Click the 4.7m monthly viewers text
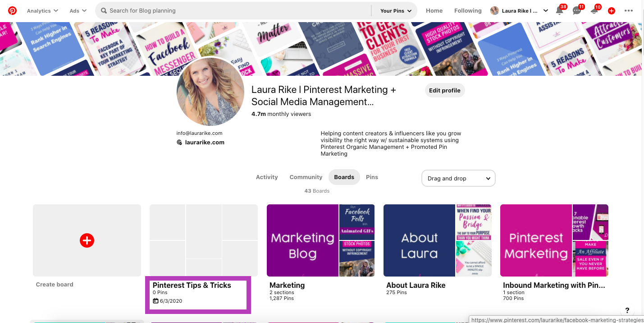Screen dimensions: 644x323 [281, 114]
